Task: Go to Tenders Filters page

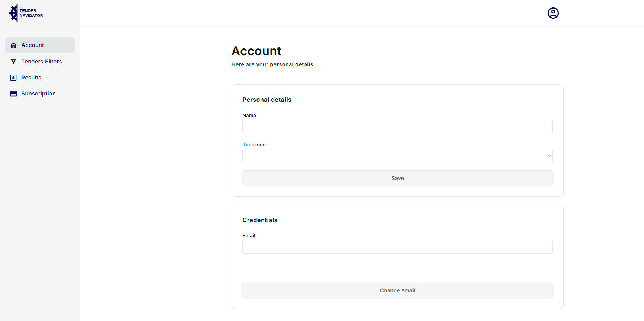Action: point(42,62)
